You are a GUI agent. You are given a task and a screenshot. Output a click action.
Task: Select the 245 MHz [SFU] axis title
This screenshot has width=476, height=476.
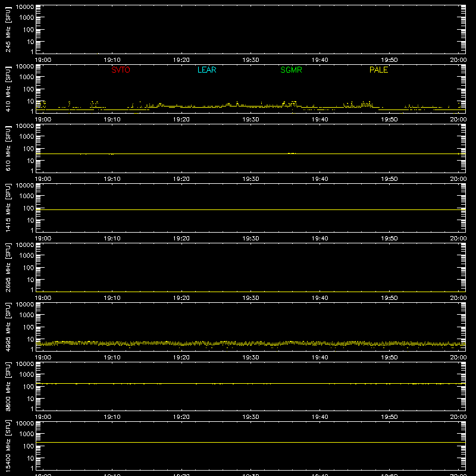click(x=8, y=29)
